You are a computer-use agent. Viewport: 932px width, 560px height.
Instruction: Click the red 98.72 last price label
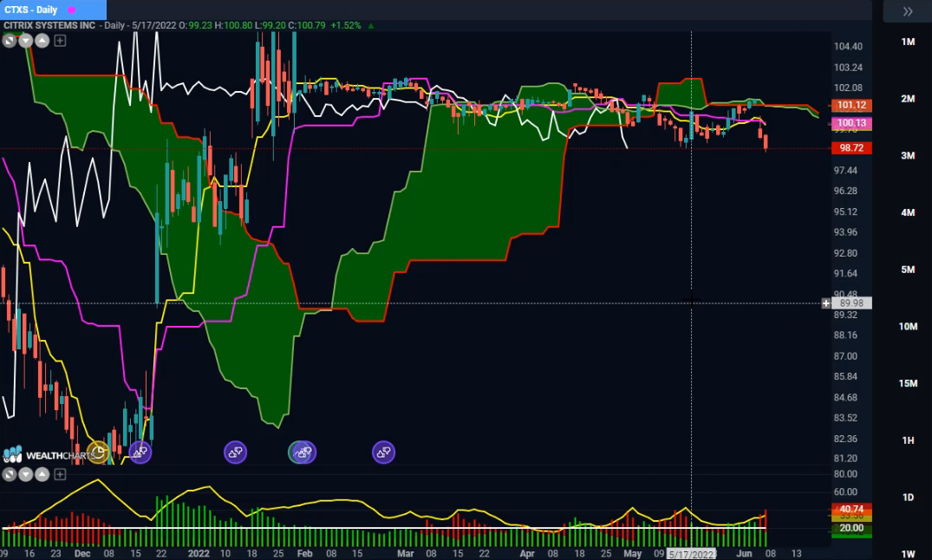point(851,147)
